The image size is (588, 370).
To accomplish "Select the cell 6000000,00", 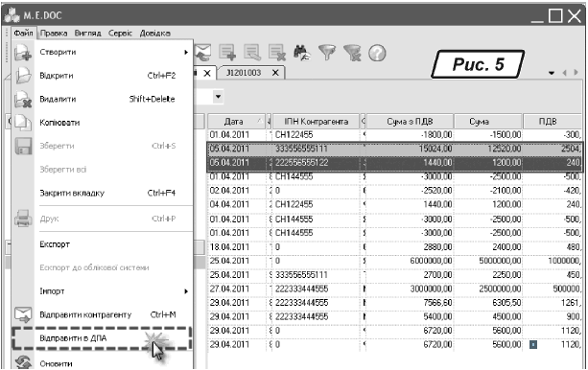I will 410,261.
